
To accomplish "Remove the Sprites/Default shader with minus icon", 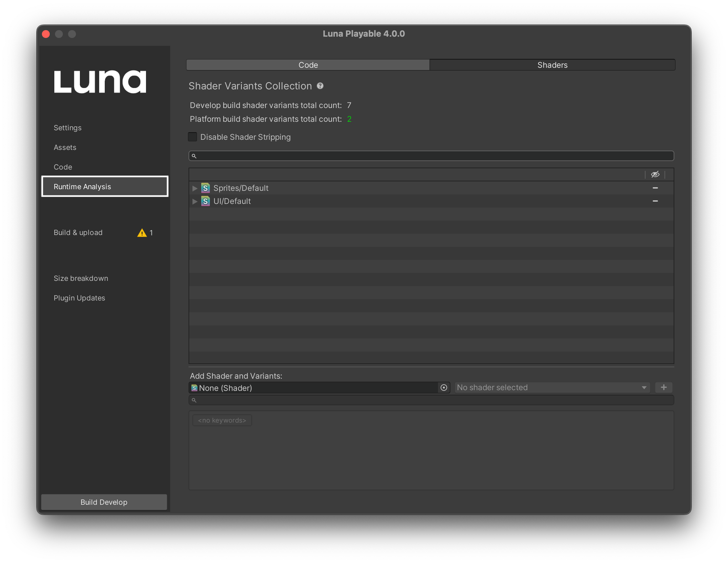I will tap(655, 188).
